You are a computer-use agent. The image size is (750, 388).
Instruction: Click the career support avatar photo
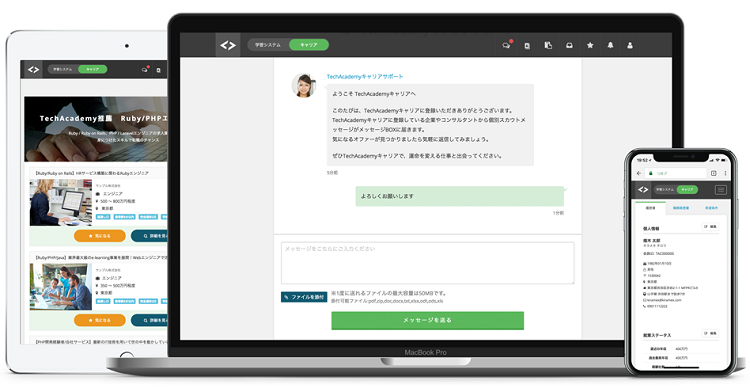coord(304,85)
